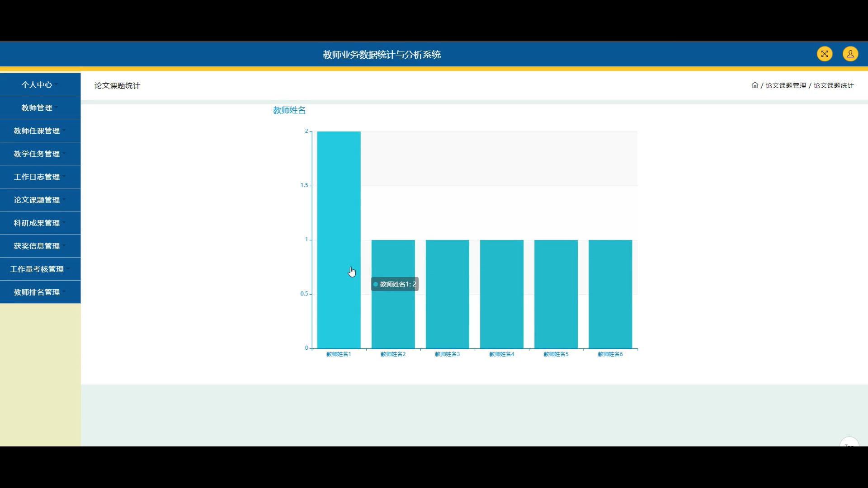Click the home icon in breadcrumb
The width and height of the screenshot is (868, 488).
(x=755, y=85)
